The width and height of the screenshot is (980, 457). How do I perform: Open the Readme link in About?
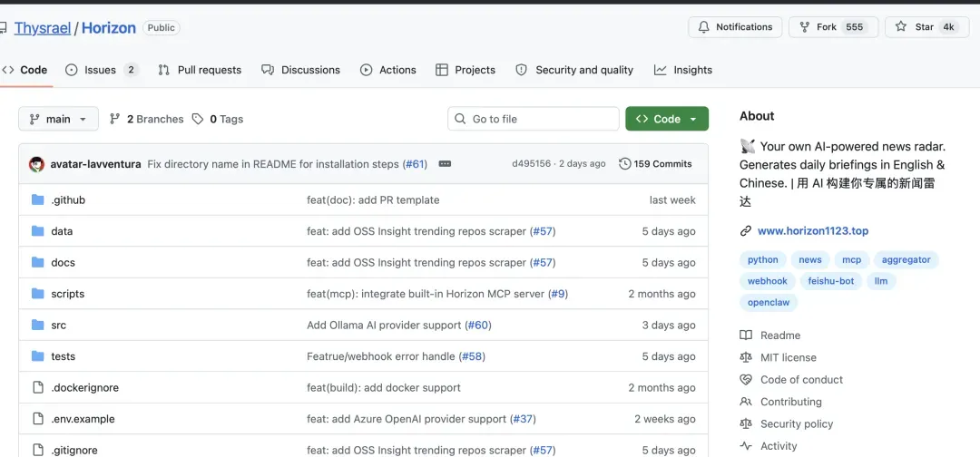click(780, 335)
